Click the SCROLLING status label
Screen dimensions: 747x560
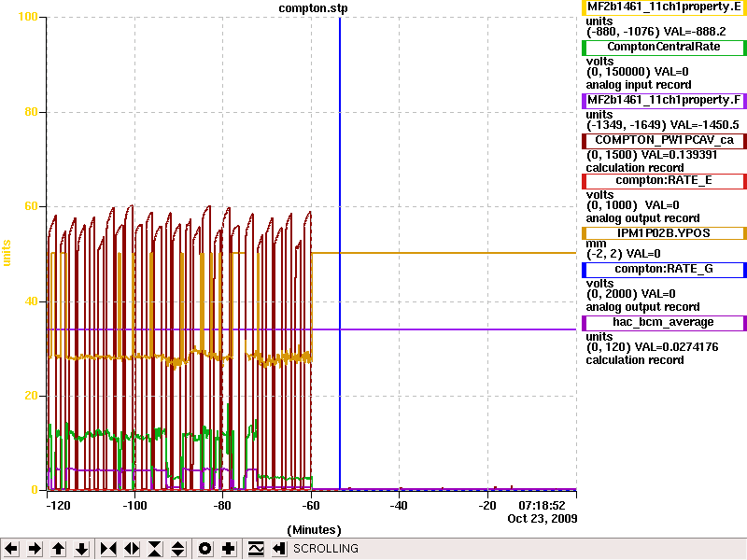[325, 549]
